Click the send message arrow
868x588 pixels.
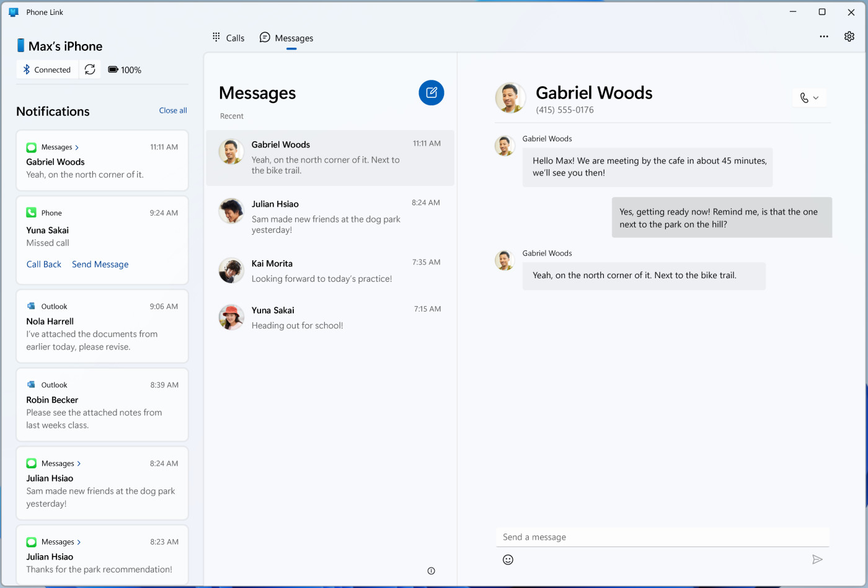pos(817,559)
